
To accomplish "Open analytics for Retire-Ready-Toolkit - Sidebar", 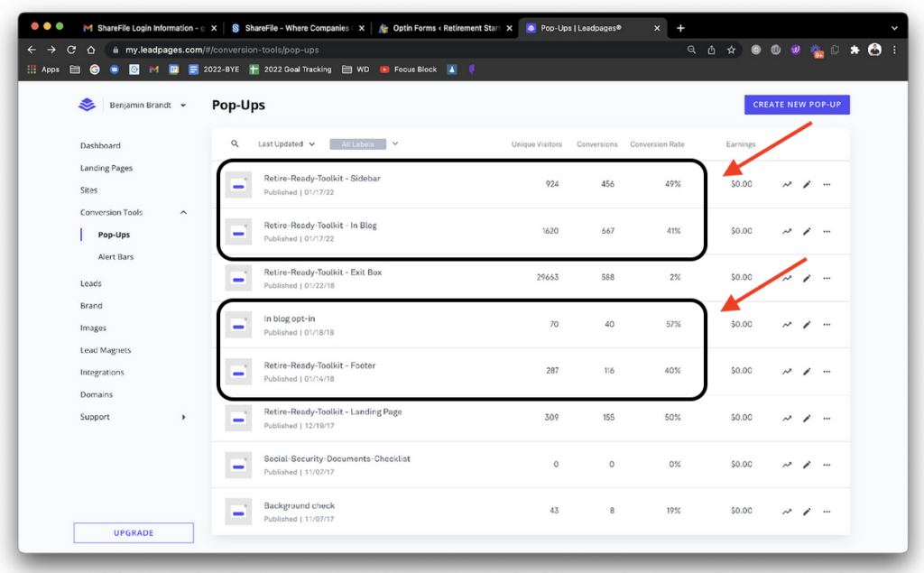I will tap(787, 184).
